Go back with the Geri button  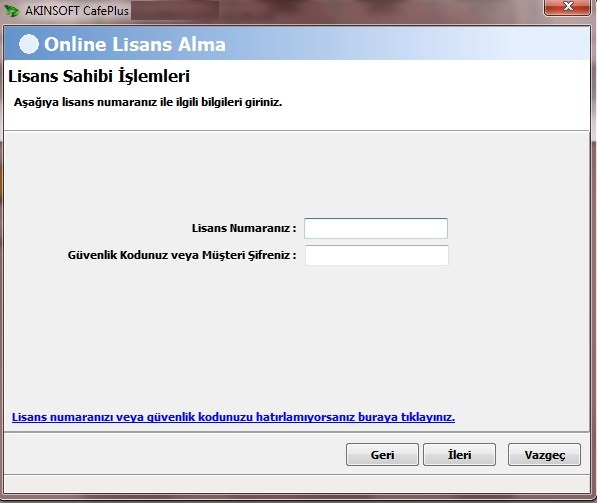coord(382,455)
